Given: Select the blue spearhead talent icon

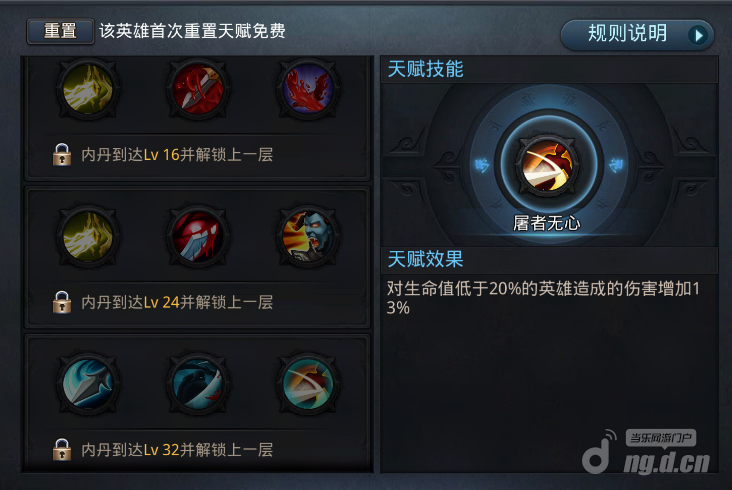Looking at the screenshot, I should pyautogui.click(x=88, y=384).
